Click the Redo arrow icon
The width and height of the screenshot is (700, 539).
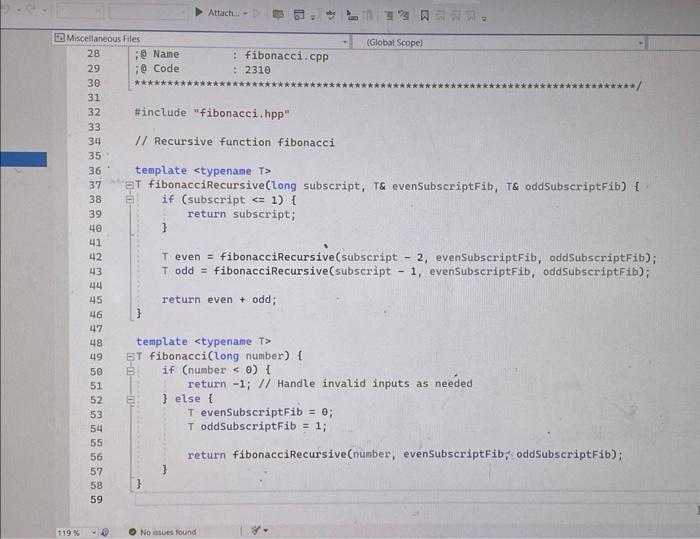click(x=30, y=10)
